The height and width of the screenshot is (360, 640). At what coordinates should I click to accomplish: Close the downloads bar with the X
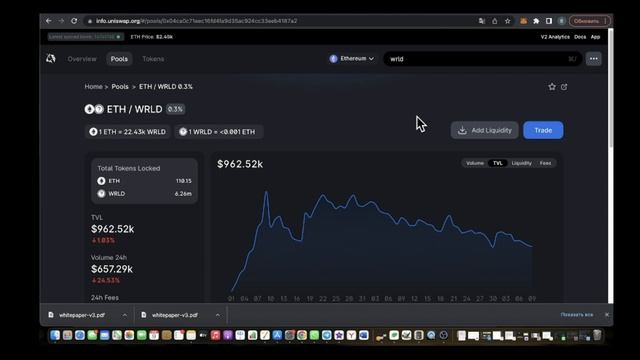click(607, 315)
